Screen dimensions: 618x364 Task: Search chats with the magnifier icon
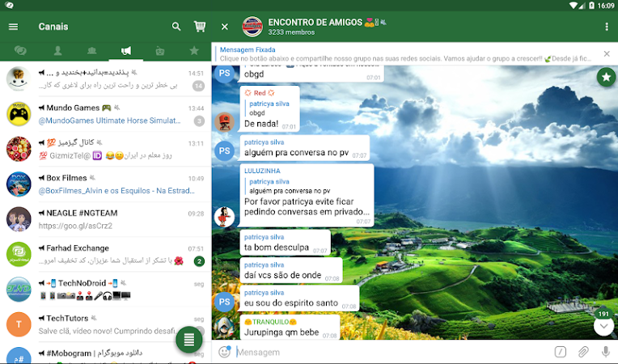tap(176, 27)
